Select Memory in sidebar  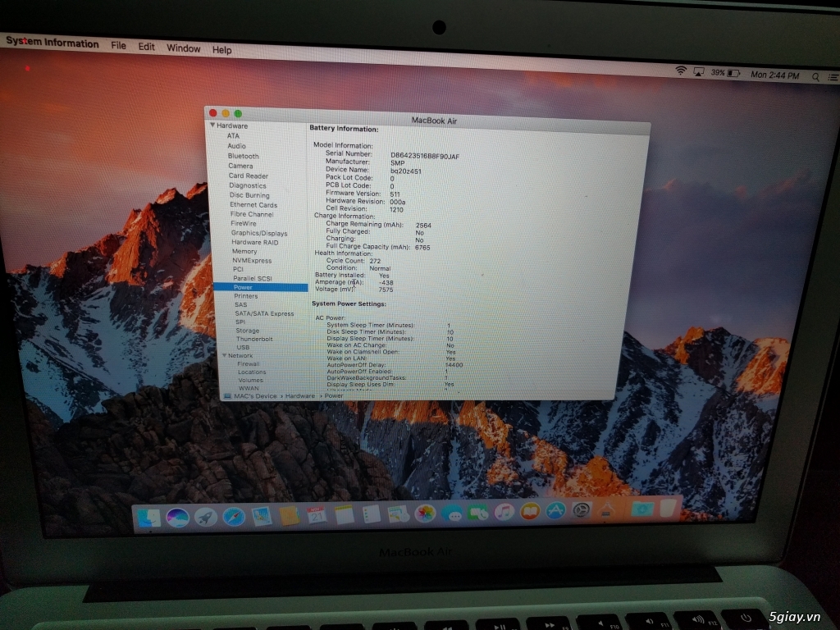(x=244, y=251)
